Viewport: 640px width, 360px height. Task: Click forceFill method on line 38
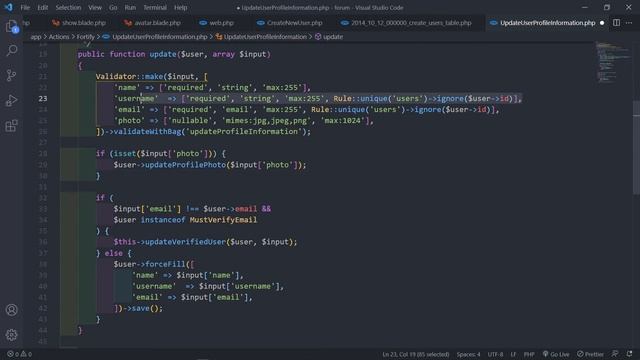(165, 264)
